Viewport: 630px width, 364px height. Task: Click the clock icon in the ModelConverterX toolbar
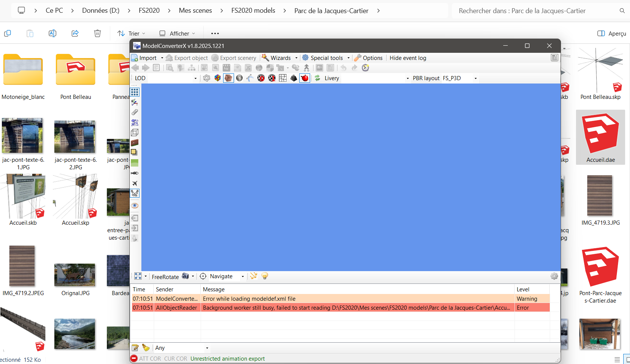point(366,68)
